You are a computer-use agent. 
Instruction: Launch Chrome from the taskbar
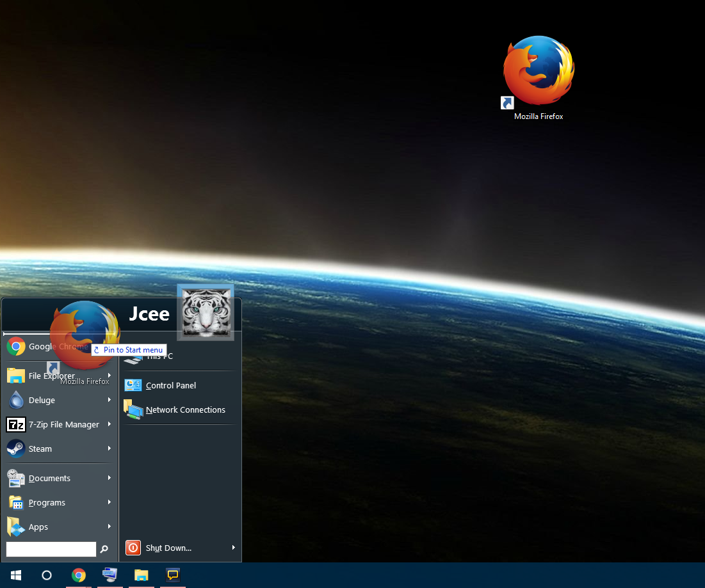point(78,575)
